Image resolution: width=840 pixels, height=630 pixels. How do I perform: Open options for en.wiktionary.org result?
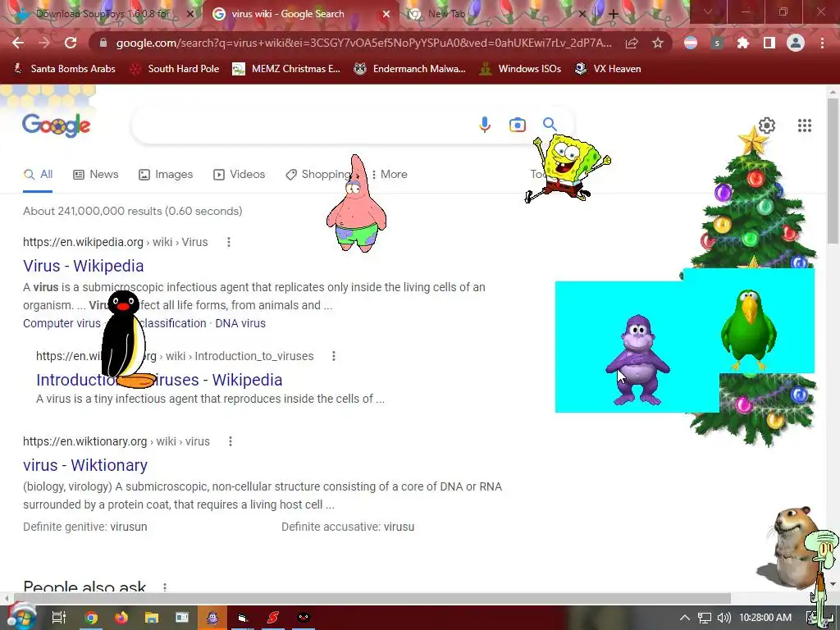(x=231, y=441)
